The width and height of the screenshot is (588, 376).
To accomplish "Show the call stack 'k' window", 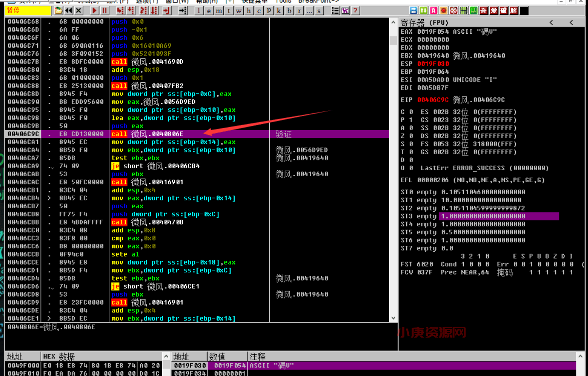I will point(279,11).
